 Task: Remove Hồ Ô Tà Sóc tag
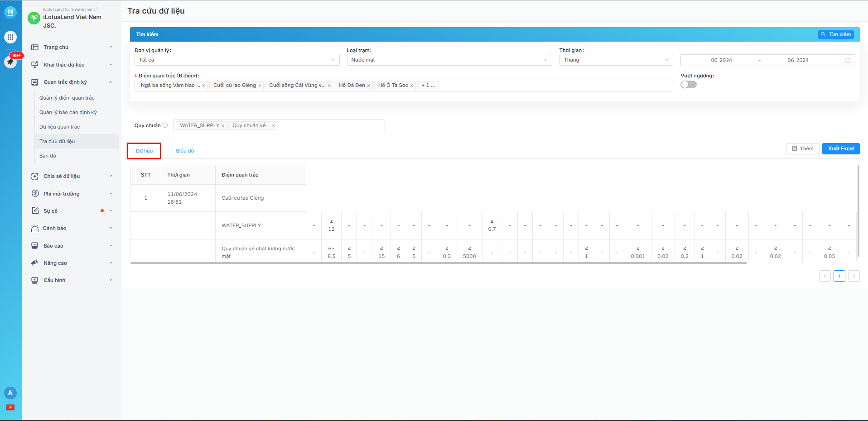[x=412, y=86]
